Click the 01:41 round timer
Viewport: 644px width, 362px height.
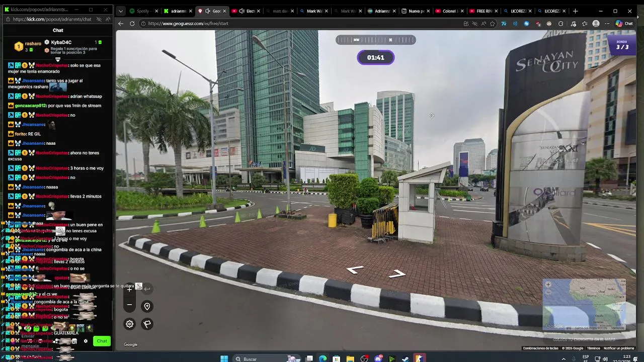pos(376,57)
